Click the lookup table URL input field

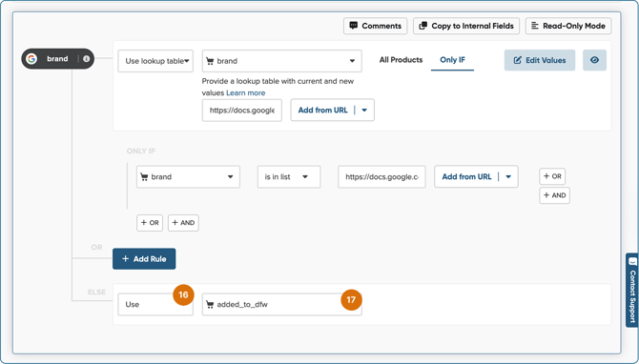[x=242, y=111]
